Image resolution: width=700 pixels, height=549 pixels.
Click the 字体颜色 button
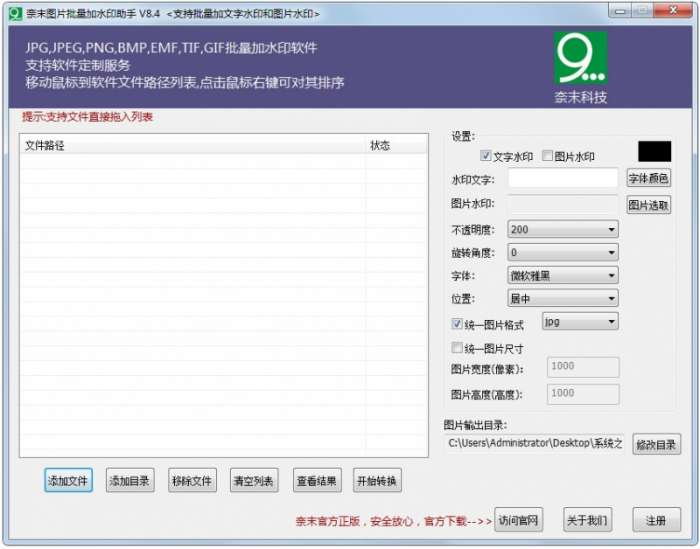pos(649,178)
